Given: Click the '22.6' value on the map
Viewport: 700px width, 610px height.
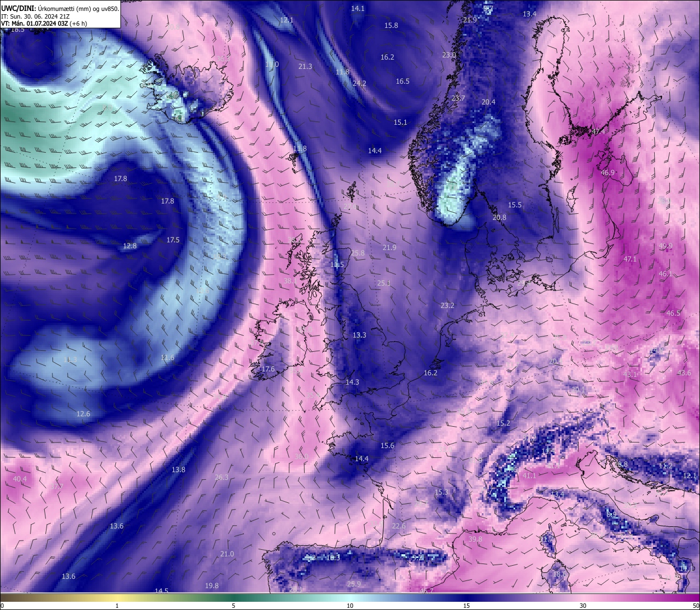Looking at the screenshot, I should 399,526.
